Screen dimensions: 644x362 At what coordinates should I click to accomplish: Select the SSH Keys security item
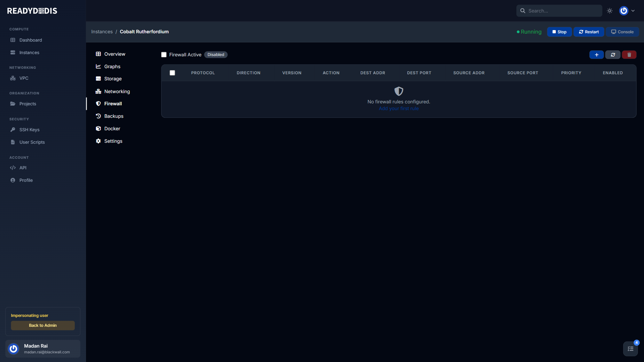29,130
